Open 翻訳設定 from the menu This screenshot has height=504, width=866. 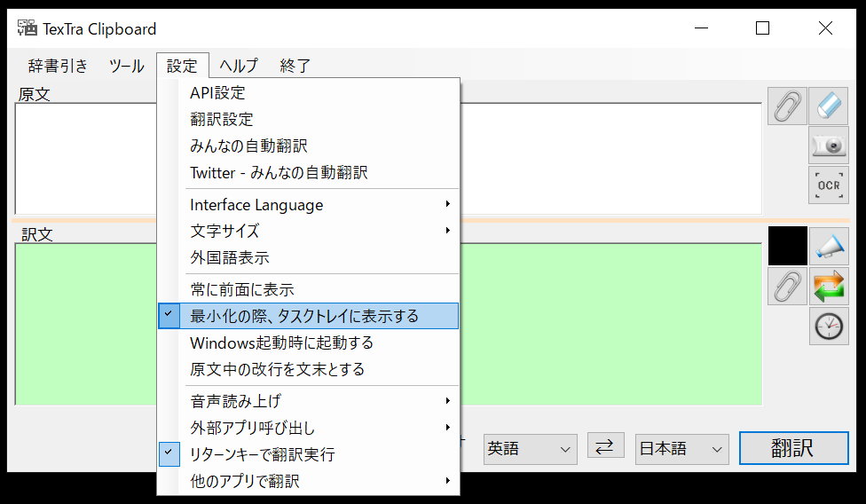tap(308, 119)
